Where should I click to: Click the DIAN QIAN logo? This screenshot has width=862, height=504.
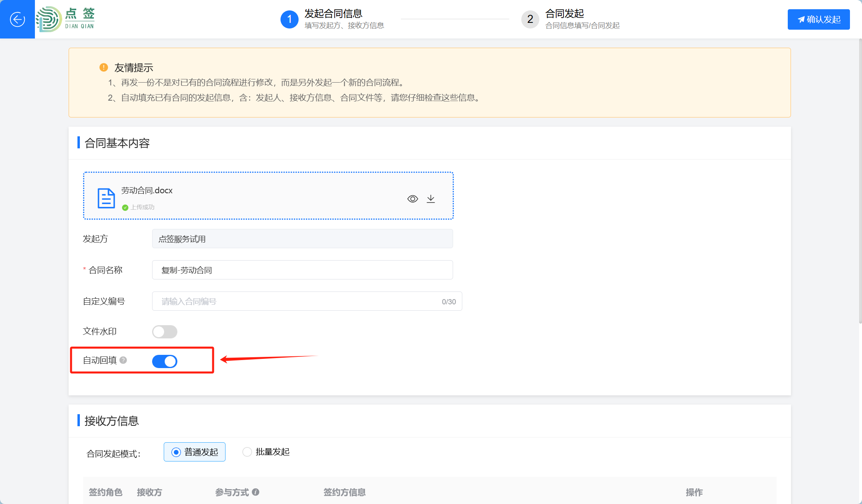tap(65, 19)
